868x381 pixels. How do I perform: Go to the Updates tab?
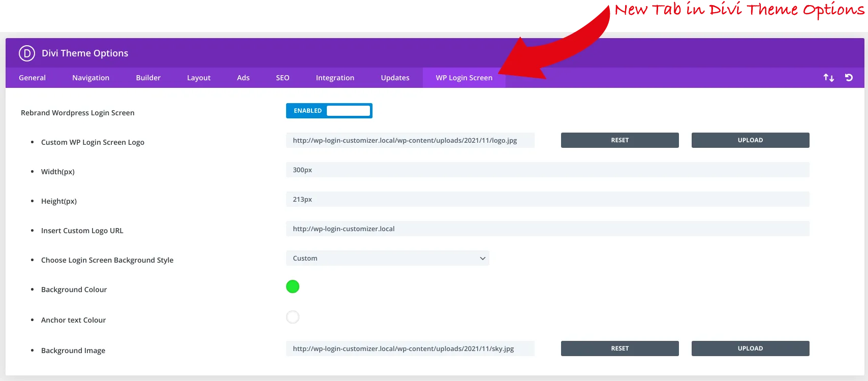(395, 78)
